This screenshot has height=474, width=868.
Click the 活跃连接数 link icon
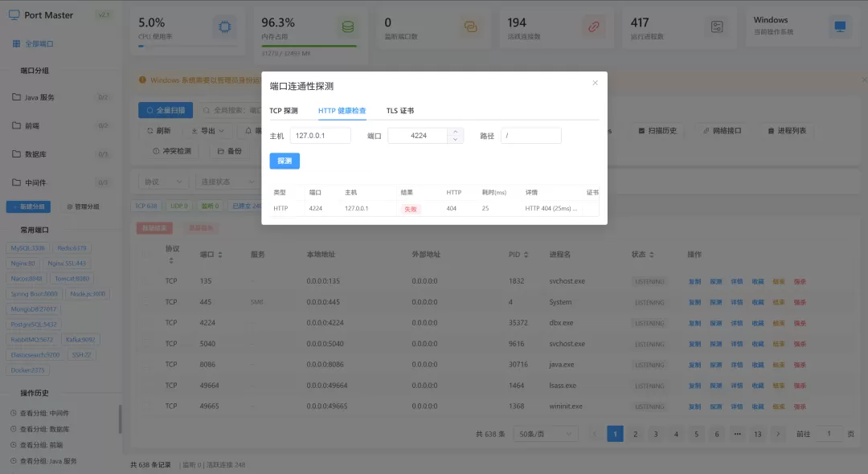tap(593, 27)
